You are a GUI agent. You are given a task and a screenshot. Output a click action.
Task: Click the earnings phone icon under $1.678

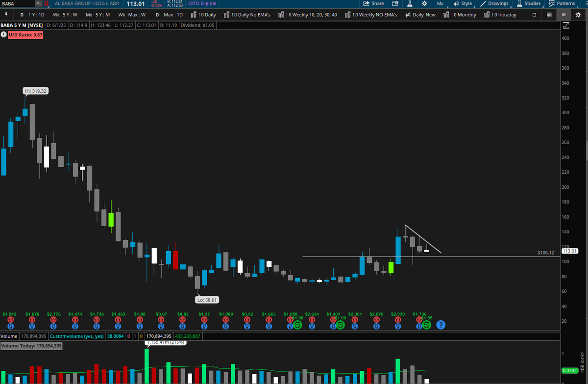point(31,319)
